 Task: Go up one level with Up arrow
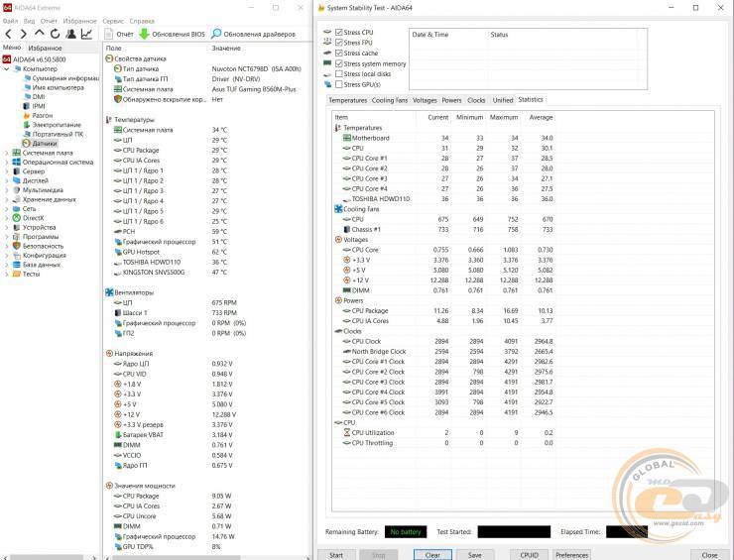coord(40,34)
